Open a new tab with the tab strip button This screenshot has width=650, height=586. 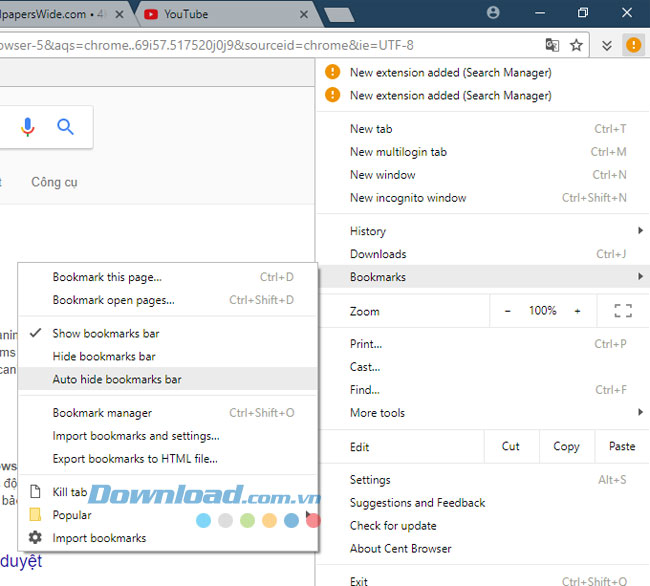click(x=339, y=15)
